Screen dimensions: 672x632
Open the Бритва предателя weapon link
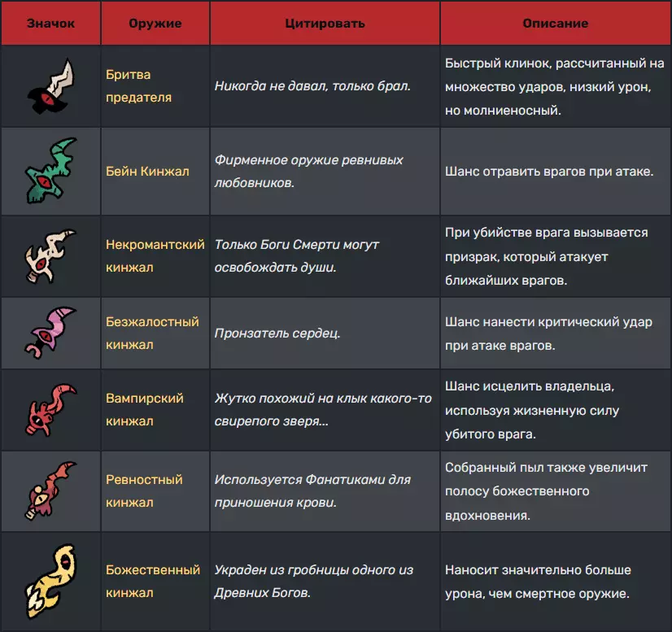pyautogui.click(x=139, y=86)
